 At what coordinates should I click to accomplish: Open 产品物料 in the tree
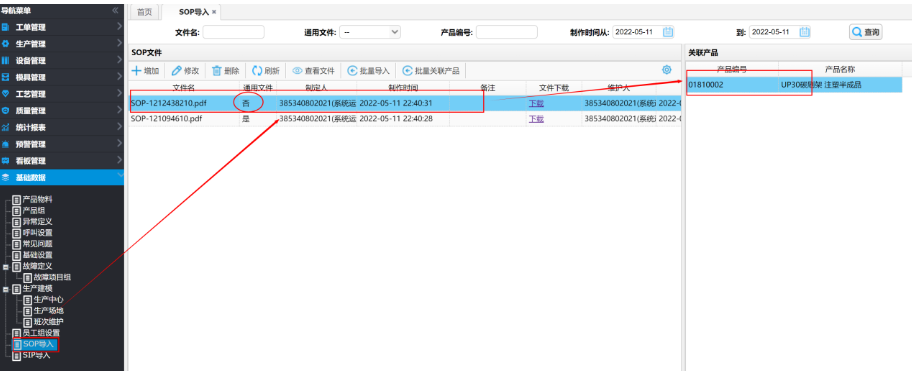pos(38,199)
